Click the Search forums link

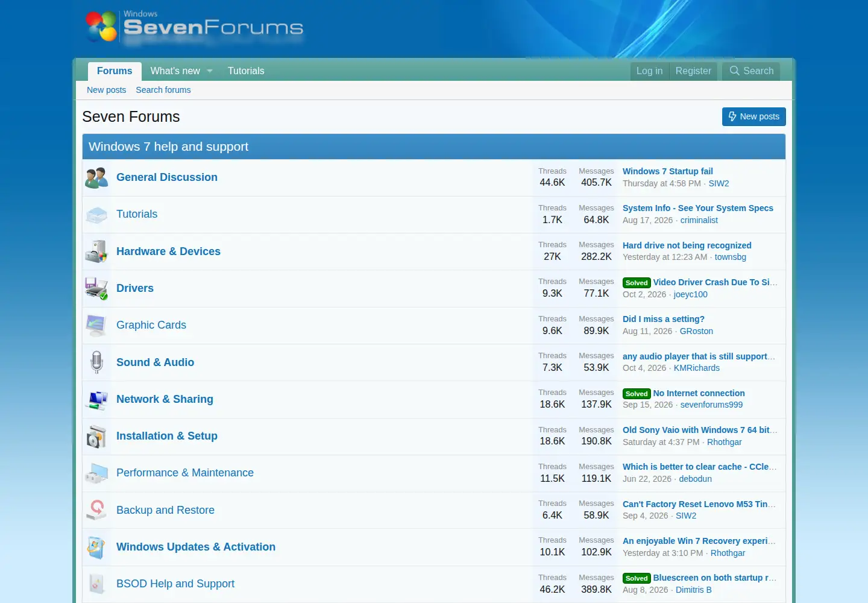[x=163, y=90]
